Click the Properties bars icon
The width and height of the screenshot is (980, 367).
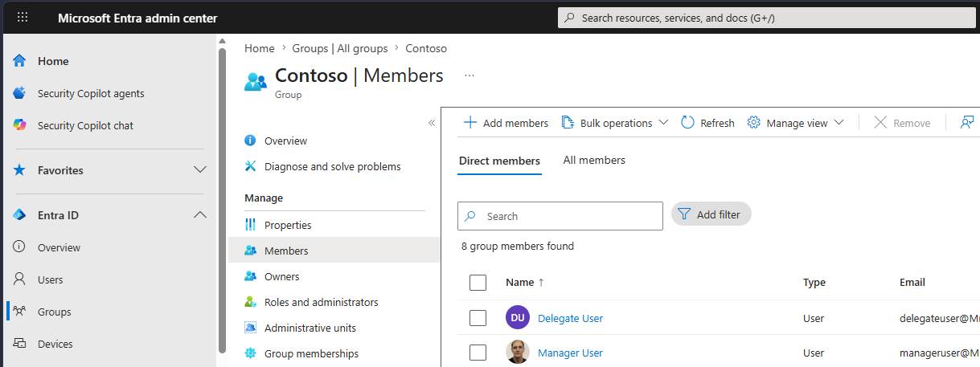[x=250, y=225]
